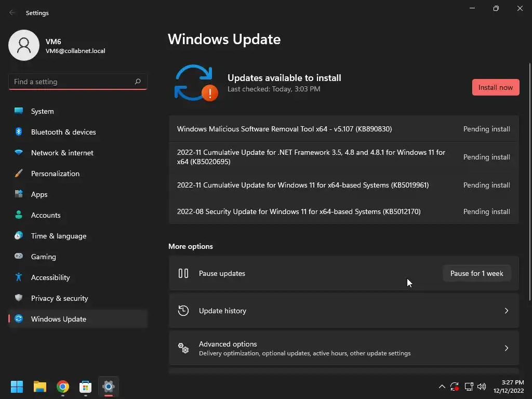This screenshot has width=532, height=399.
Task: Click the VM6 user avatar picture
Action: coord(24,45)
